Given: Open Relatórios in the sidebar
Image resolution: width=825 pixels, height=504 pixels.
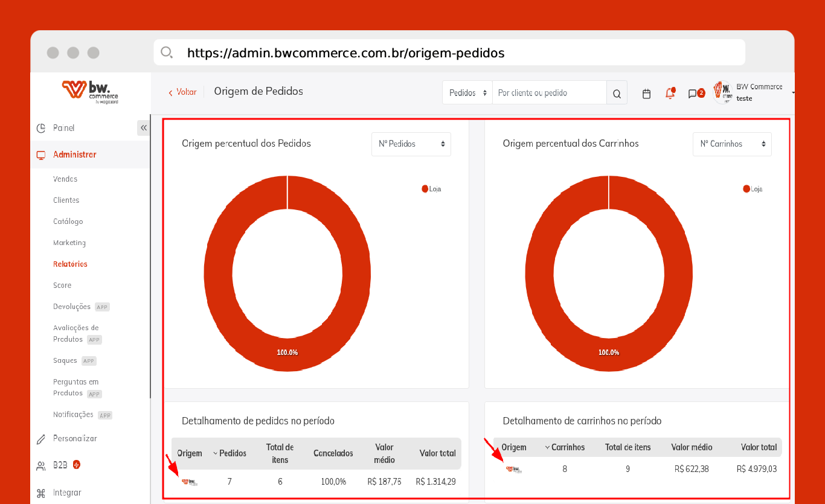Looking at the screenshot, I should 70,264.
